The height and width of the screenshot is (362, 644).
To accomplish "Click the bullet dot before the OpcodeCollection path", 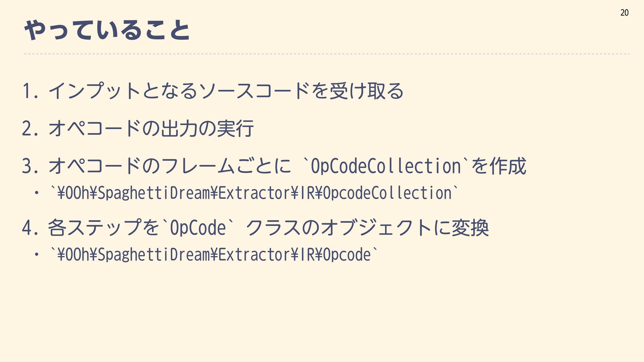I will click(x=36, y=193).
